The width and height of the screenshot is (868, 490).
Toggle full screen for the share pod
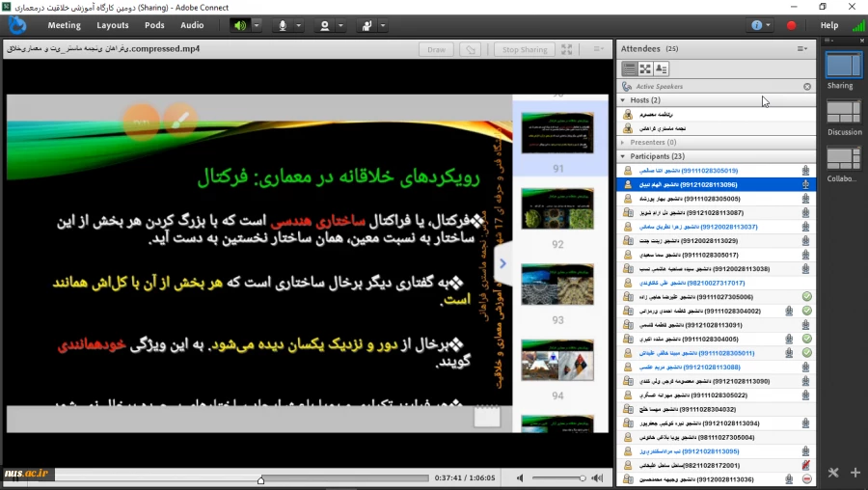point(567,49)
